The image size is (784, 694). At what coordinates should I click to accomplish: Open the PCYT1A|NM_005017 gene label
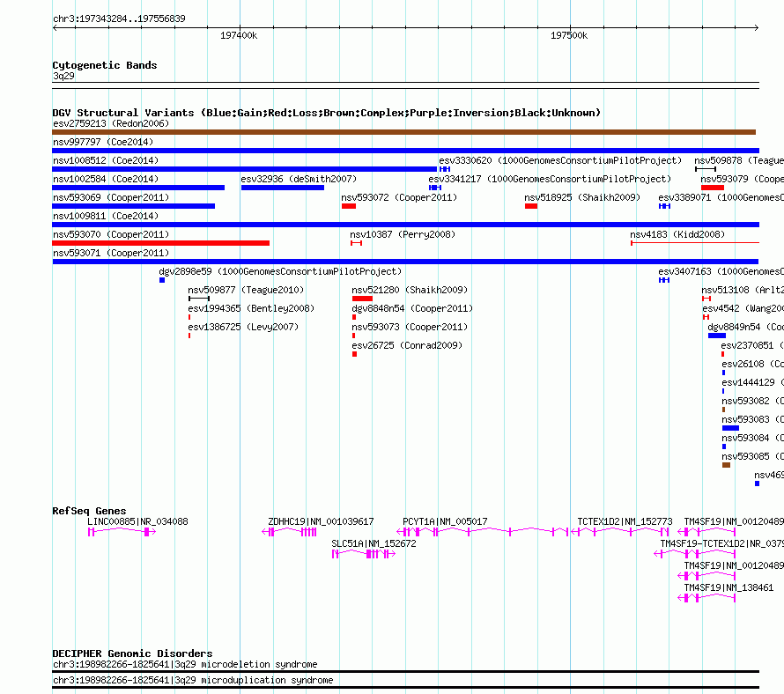click(x=445, y=521)
